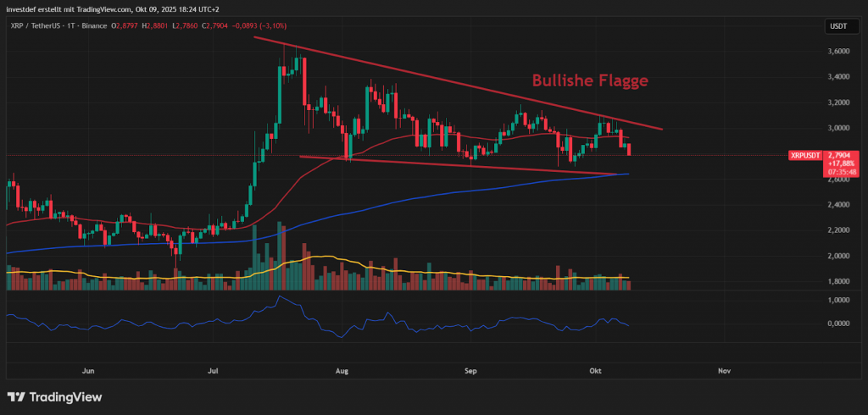The width and height of the screenshot is (868, 415).
Task: Click the Sep date marker
Action: click(x=470, y=370)
